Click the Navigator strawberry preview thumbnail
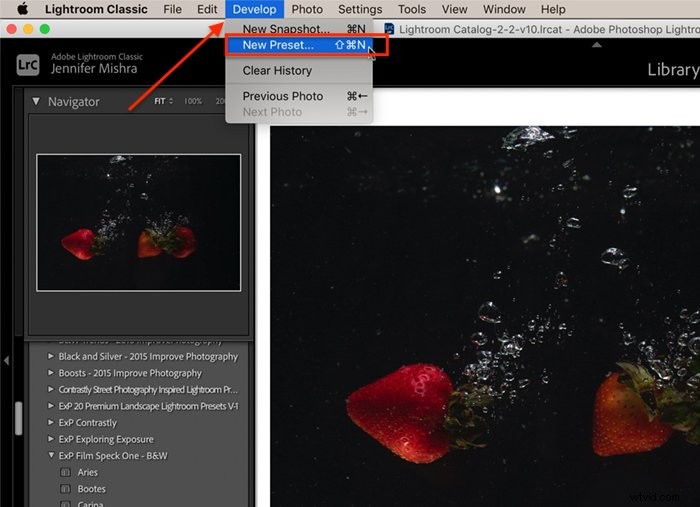This screenshot has height=507, width=700. pos(138,223)
